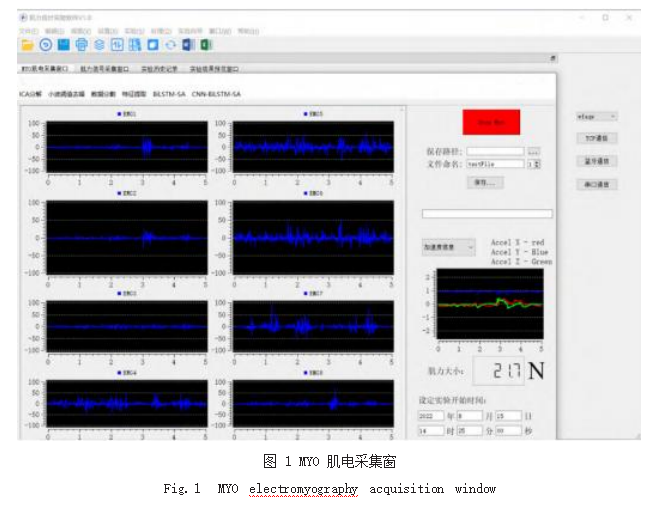Select the CNN-BiLSTM-SA option
Screen dimensions: 659x505
click(x=216, y=94)
